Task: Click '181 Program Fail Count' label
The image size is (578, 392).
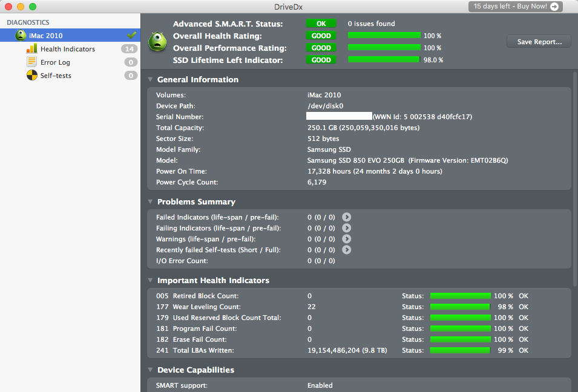Action: (x=197, y=328)
